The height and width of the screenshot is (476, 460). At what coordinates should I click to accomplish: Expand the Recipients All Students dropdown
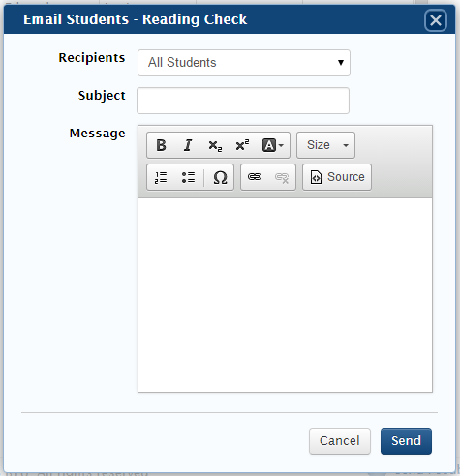[244, 63]
